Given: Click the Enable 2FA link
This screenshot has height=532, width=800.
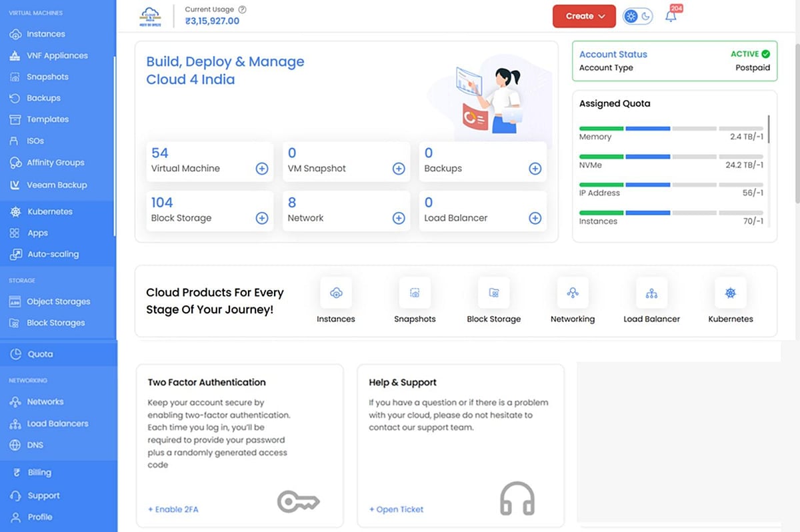Looking at the screenshot, I should [173, 509].
